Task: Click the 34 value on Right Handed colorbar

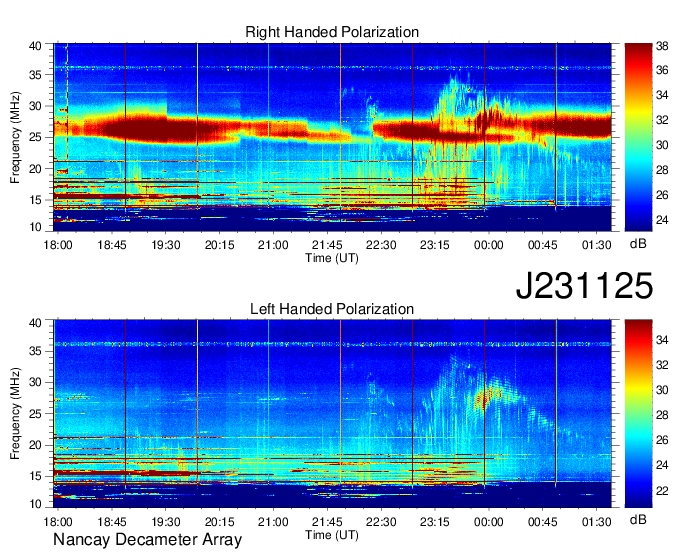Action: click(662, 95)
